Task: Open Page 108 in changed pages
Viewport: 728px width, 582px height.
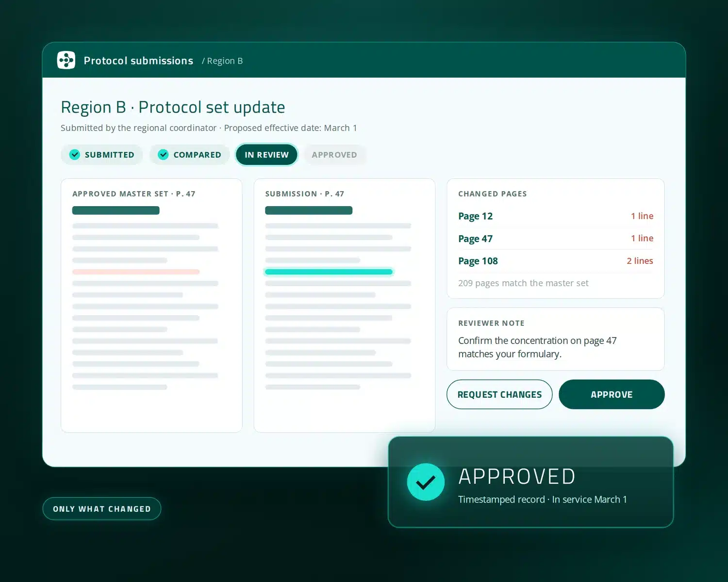Action: 556,261
